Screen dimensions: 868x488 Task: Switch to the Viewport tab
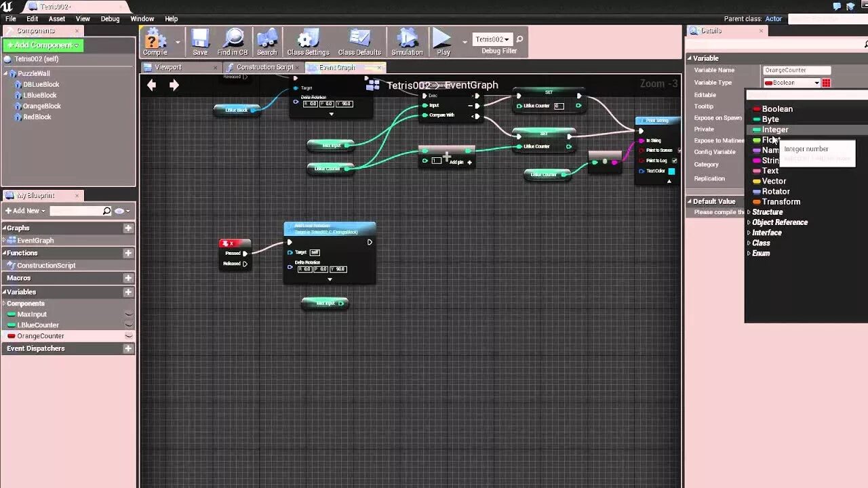click(x=168, y=67)
